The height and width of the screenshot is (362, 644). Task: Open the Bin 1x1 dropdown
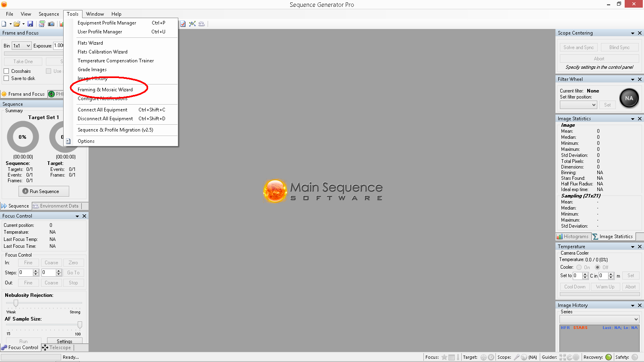click(22, 46)
